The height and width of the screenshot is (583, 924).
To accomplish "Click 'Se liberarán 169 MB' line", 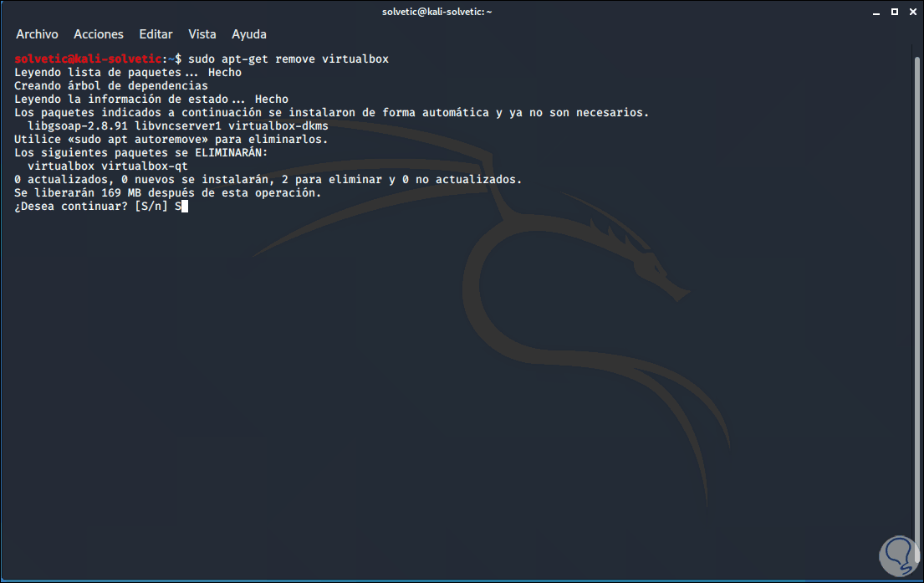I will (168, 193).
